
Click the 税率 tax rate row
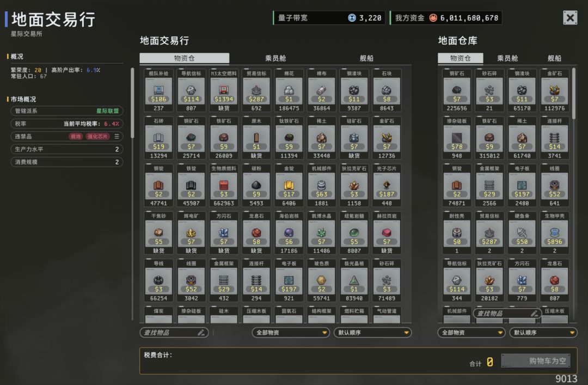(x=67, y=124)
